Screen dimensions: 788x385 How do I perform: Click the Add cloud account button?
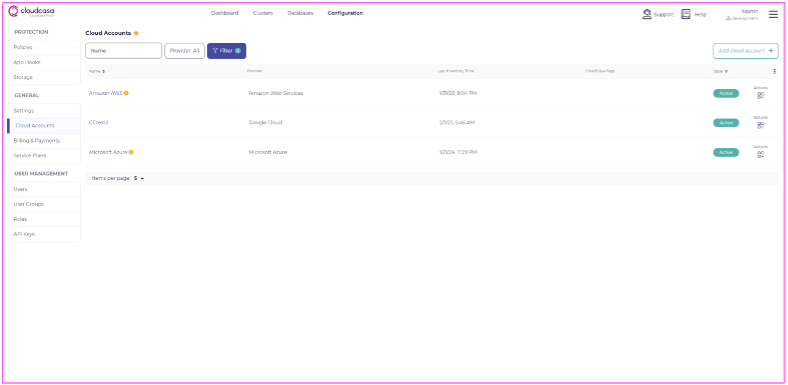point(745,51)
